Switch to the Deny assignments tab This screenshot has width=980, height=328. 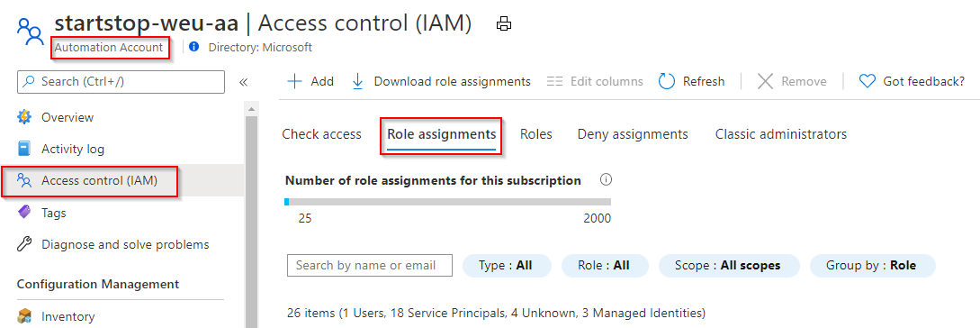(633, 134)
